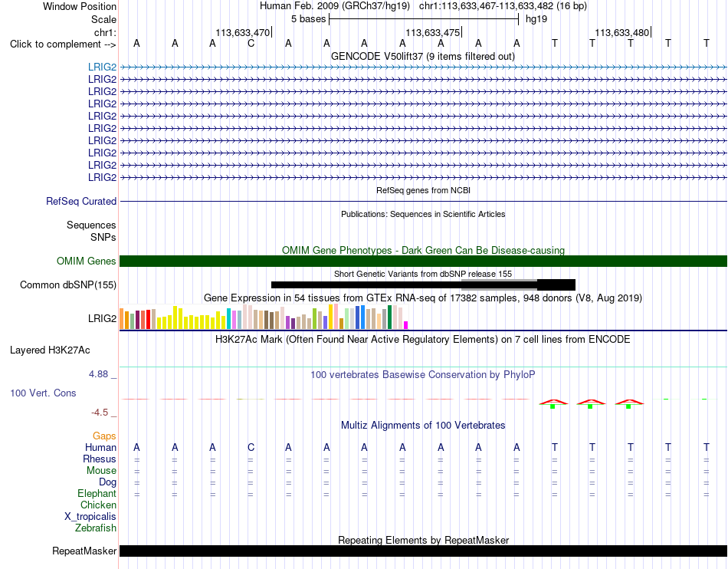Select the 'chr1:' base position label
The height and width of the screenshot is (569, 728).
click(x=105, y=32)
